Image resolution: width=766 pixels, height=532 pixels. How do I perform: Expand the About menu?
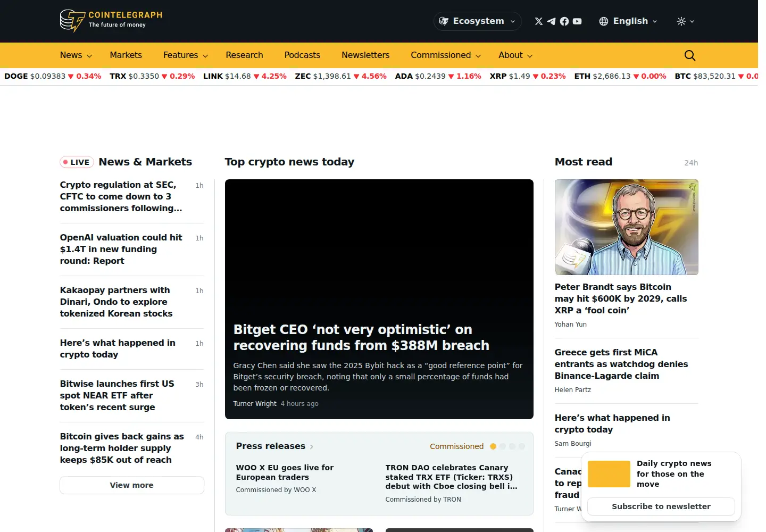(x=515, y=55)
